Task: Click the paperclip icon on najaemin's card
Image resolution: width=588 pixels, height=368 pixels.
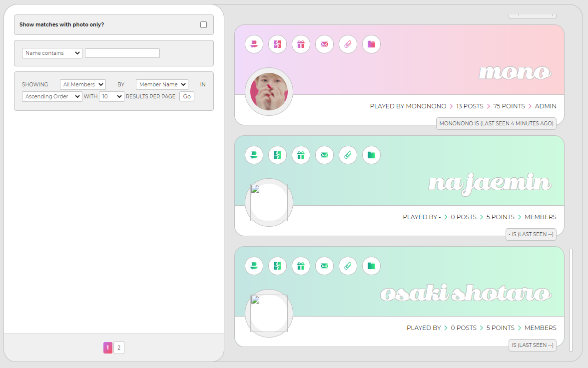Action: [x=348, y=155]
